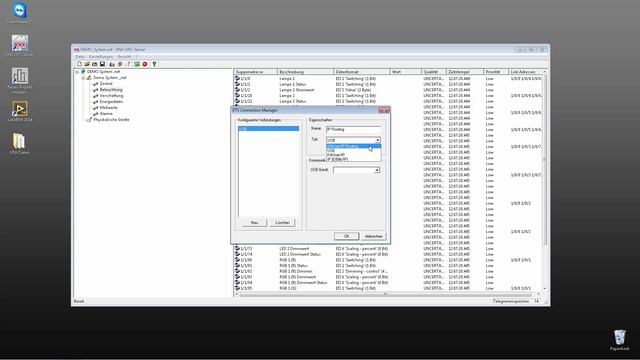Open the Einstellungen menu
Viewport: 640px width, 360px height.
pos(101,57)
